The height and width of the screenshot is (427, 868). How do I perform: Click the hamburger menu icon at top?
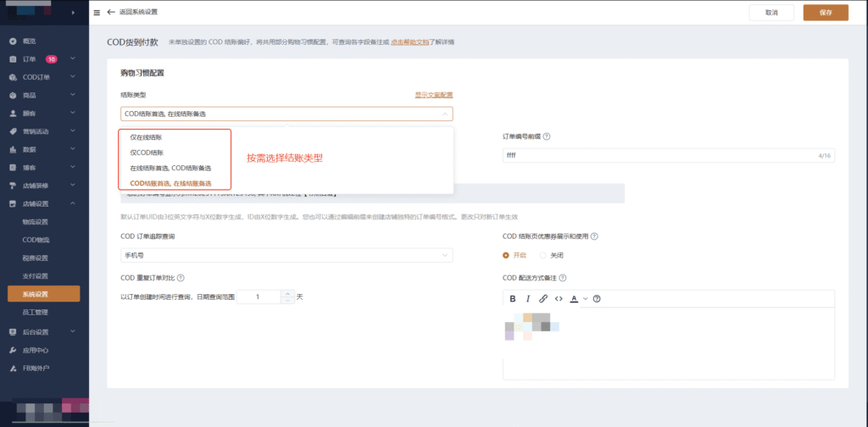coord(96,13)
